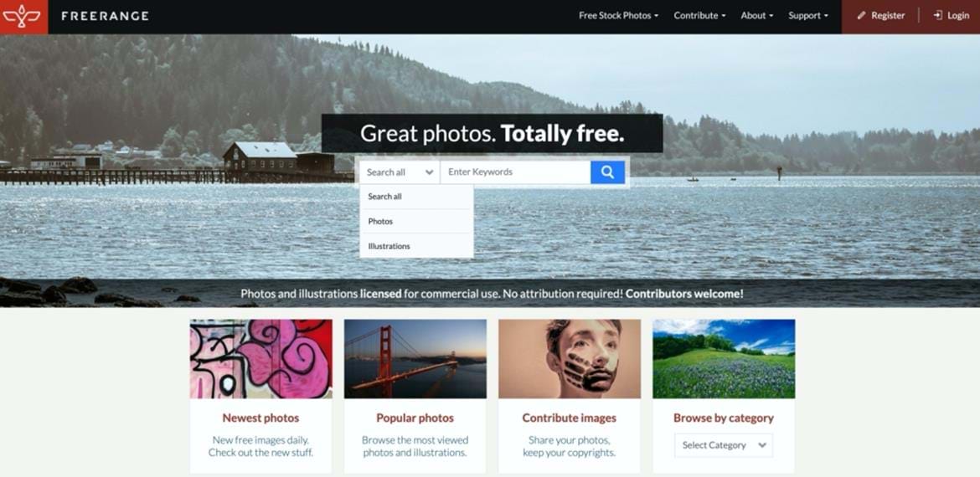Click the Enter Keywords search field

(515, 172)
